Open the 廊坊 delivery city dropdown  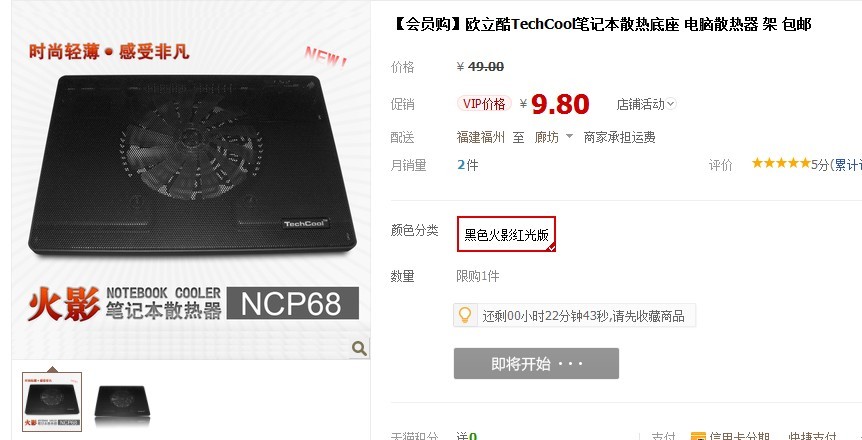point(554,137)
